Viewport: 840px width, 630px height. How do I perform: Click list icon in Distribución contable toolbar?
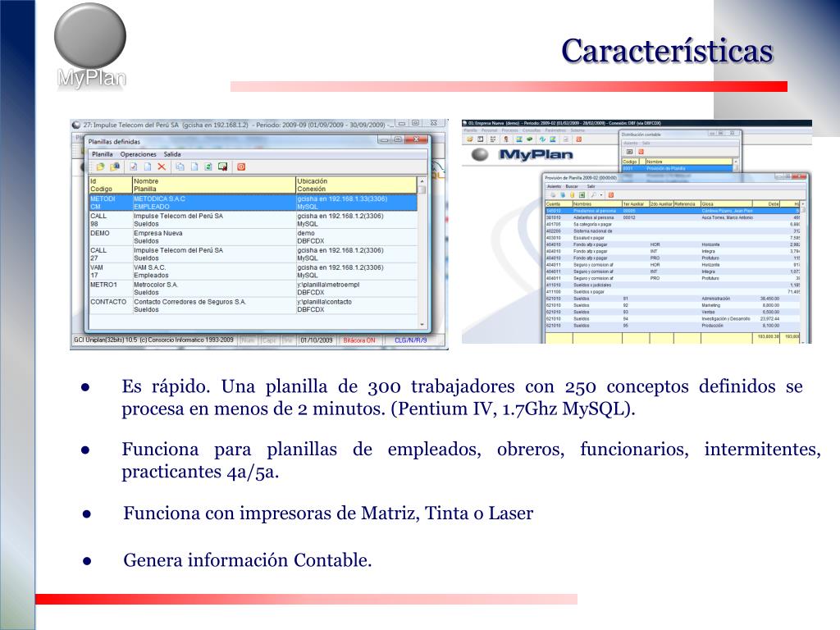(x=629, y=152)
